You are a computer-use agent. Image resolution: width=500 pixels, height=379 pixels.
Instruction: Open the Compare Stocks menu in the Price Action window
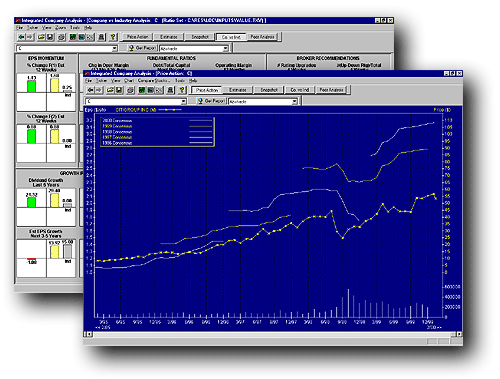click(154, 81)
